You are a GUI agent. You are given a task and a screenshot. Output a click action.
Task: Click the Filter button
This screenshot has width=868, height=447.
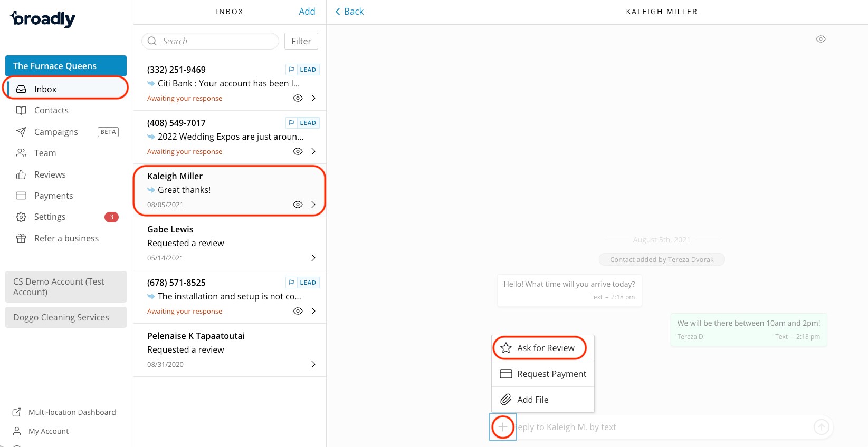301,41
